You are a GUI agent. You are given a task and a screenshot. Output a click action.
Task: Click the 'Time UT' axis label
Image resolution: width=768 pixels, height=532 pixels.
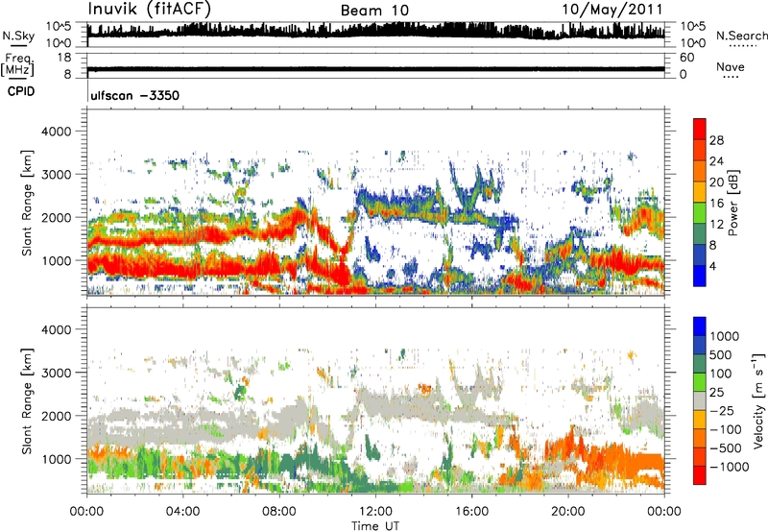pyautogui.click(x=375, y=526)
